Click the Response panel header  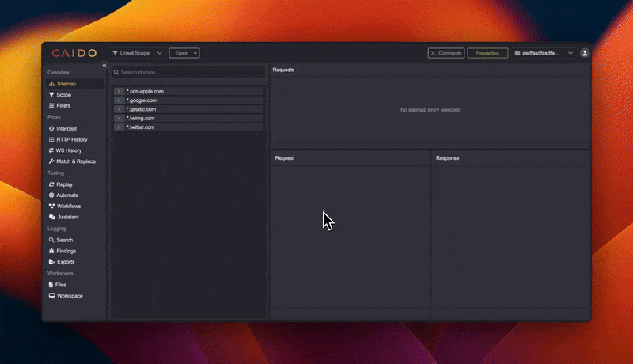pyautogui.click(x=447, y=158)
